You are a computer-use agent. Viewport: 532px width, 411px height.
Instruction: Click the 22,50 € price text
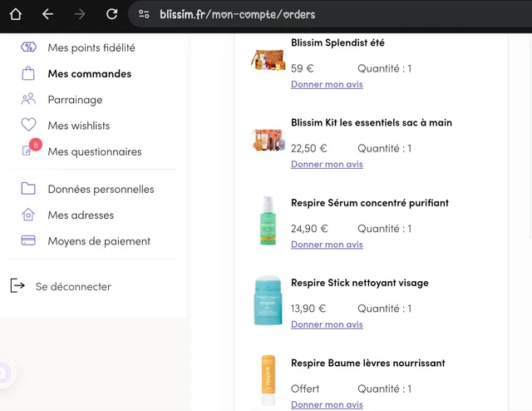308,148
